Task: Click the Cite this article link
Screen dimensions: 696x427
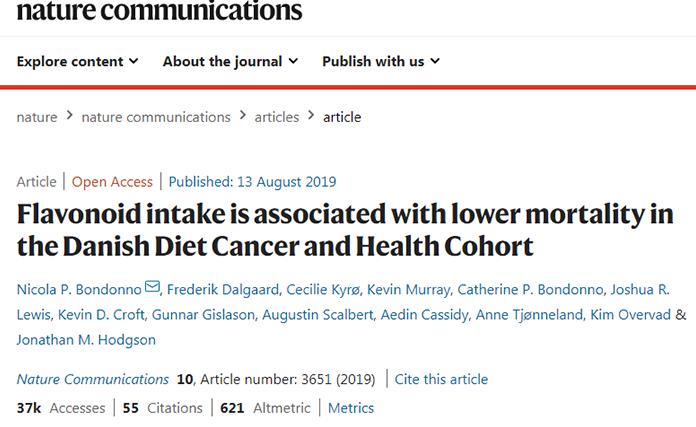Action: (441, 379)
